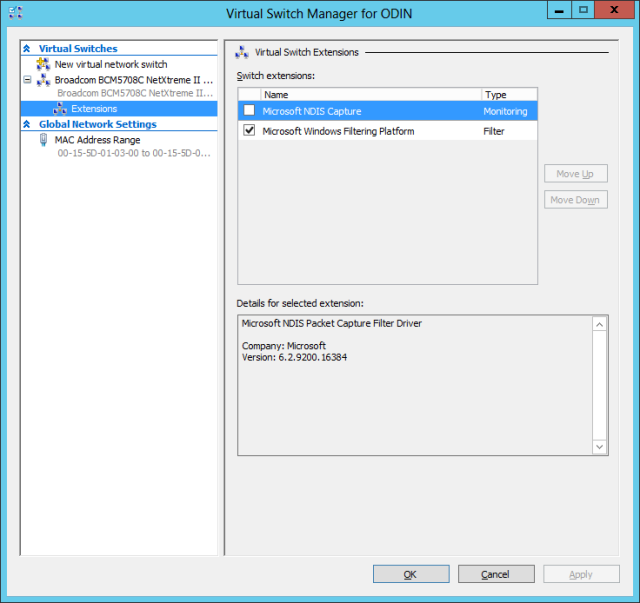Image resolution: width=640 pixels, height=603 pixels.
Task: Click the details box scroll up arrow
Action: tap(599, 325)
